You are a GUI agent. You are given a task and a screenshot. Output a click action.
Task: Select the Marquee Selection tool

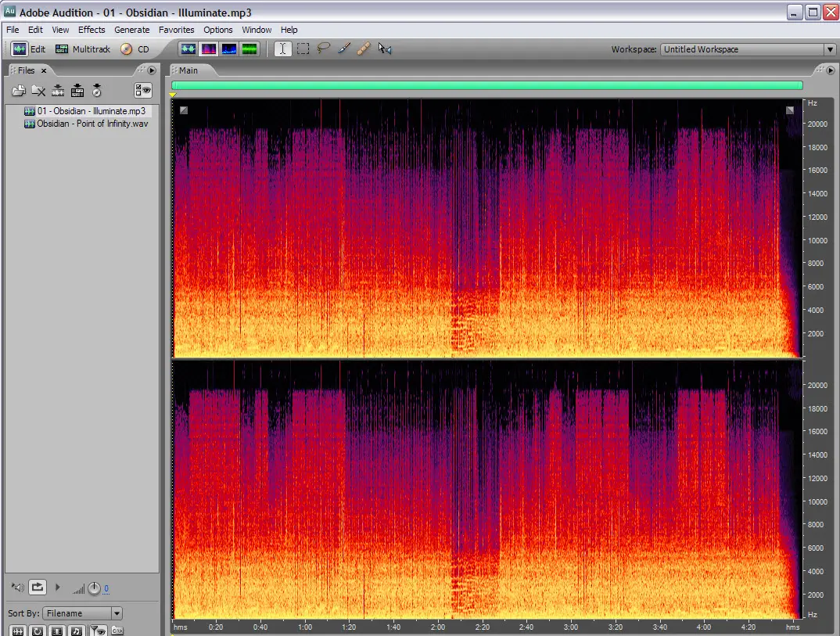[303, 49]
